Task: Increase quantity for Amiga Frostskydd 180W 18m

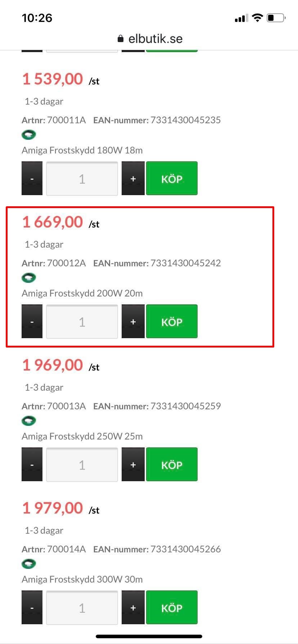Action: 133,179
